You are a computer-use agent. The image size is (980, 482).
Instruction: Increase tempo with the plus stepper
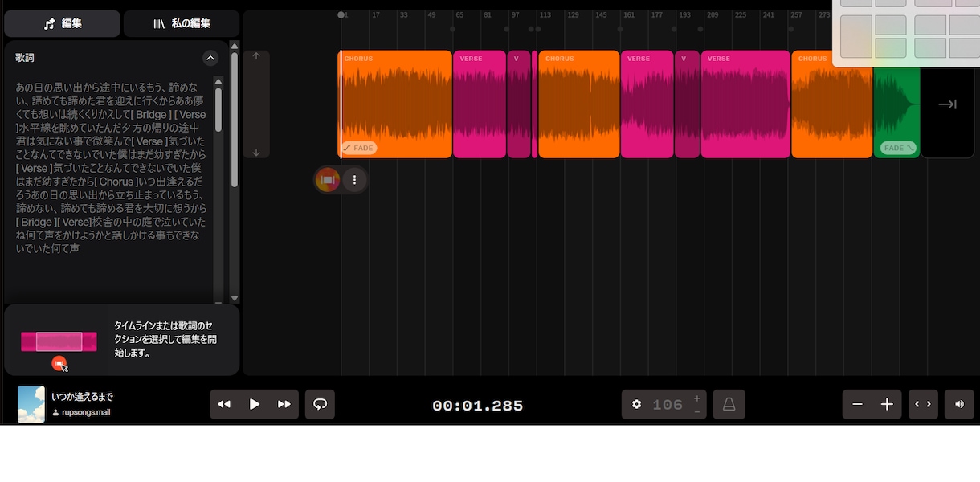pyautogui.click(x=696, y=398)
